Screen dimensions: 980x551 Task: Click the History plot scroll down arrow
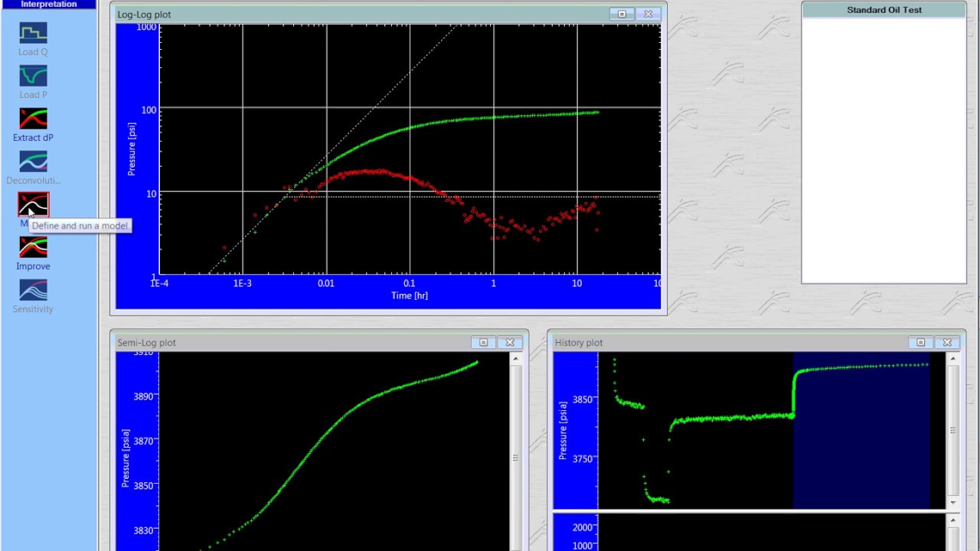click(x=953, y=503)
